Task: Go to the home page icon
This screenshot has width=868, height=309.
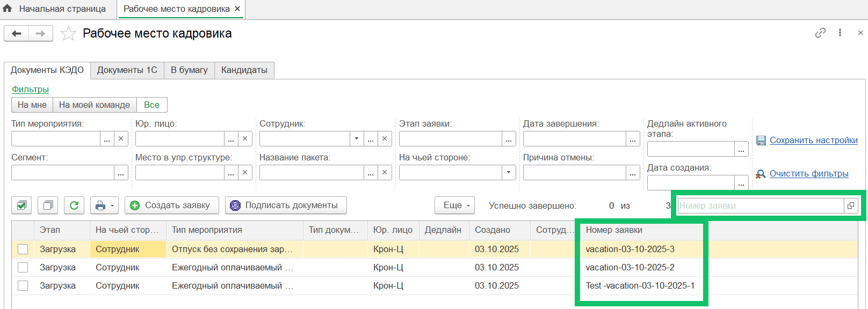Action: (8, 9)
